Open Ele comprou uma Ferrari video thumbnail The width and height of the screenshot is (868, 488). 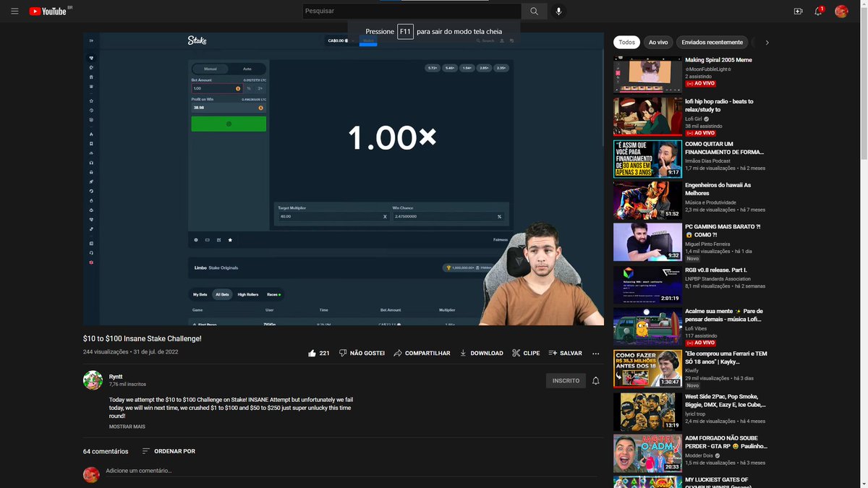tap(647, 369)
